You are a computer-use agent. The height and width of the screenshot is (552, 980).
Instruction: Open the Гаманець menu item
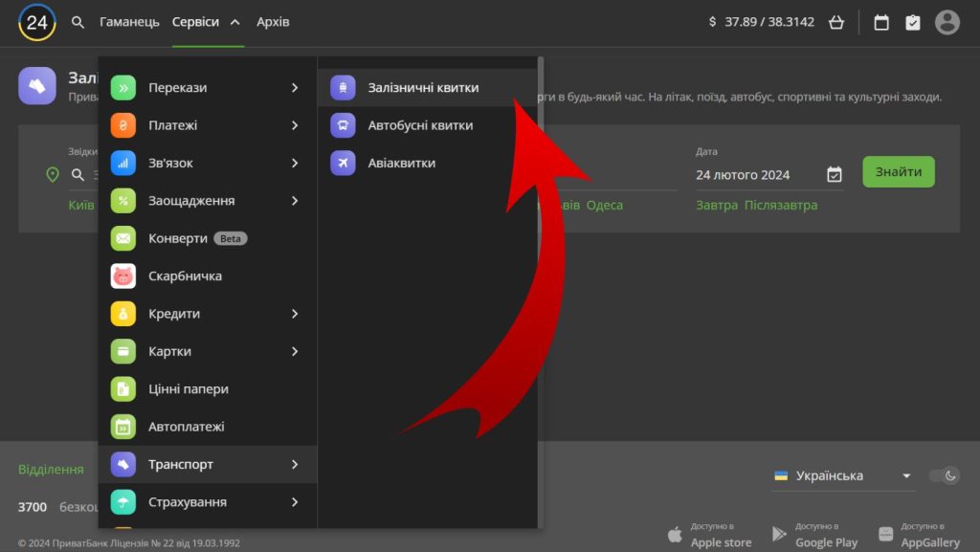click(129, 22)
